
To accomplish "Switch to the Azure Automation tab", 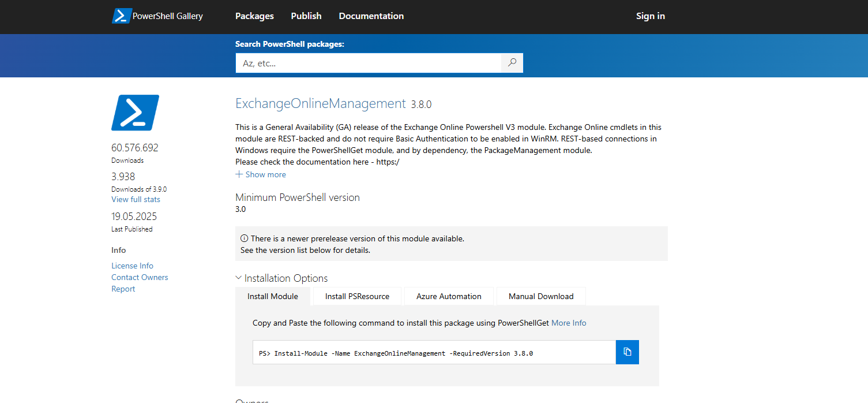I will [449, 296].
